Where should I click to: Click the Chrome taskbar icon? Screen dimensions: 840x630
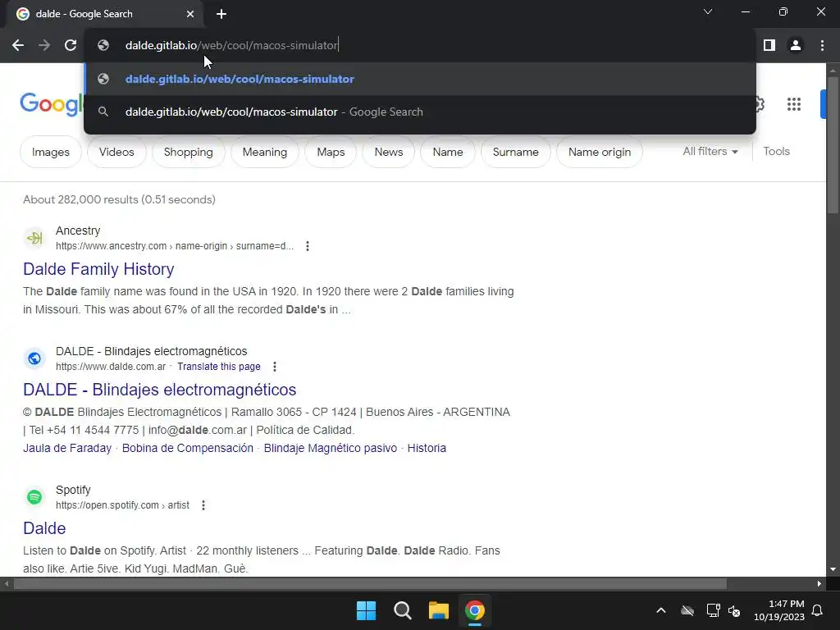(475, 610)
